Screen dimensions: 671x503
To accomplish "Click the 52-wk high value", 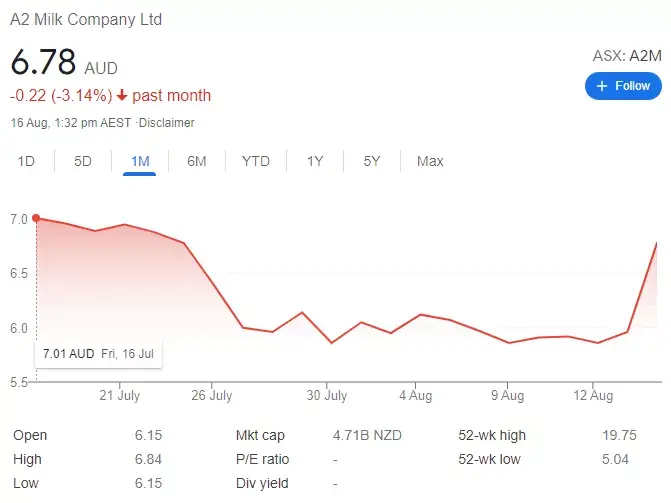I will pos(623,436).
